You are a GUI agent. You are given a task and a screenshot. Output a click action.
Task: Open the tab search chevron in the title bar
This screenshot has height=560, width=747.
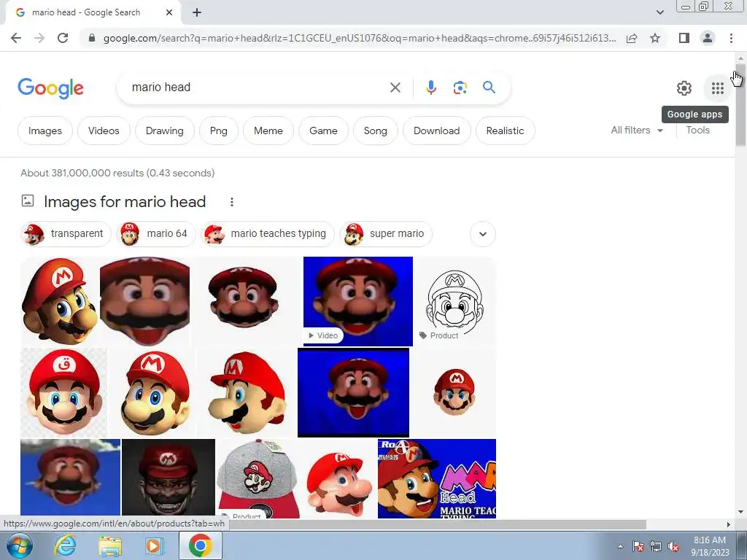(659, 12)
